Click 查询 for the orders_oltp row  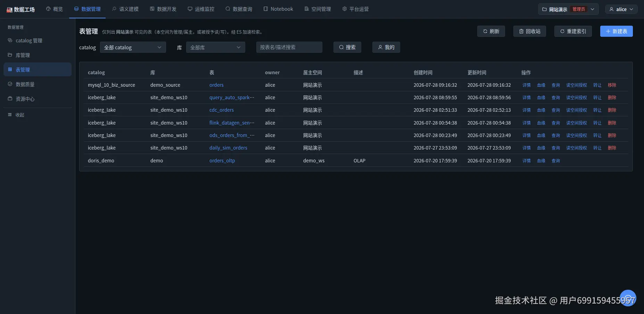click(x=556, y=161)
